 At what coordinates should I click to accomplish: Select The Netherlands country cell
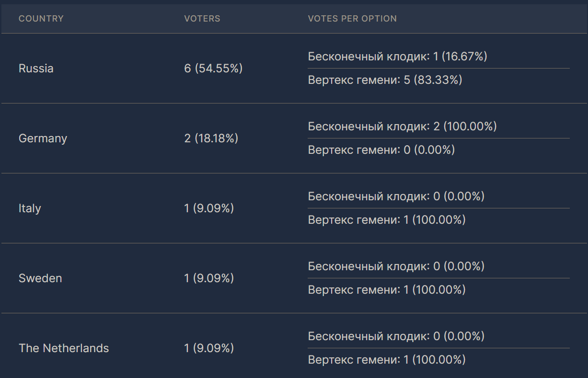click(64, 348)
